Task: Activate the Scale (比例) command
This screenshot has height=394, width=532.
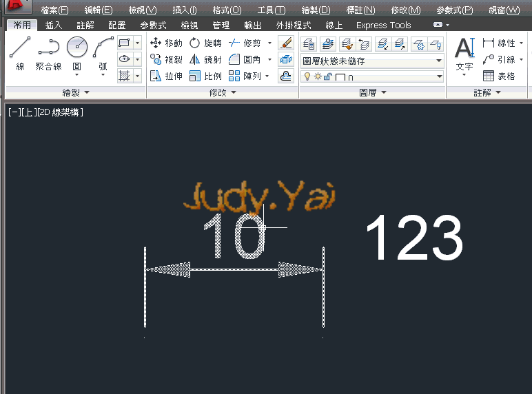Action: point(205,76)
